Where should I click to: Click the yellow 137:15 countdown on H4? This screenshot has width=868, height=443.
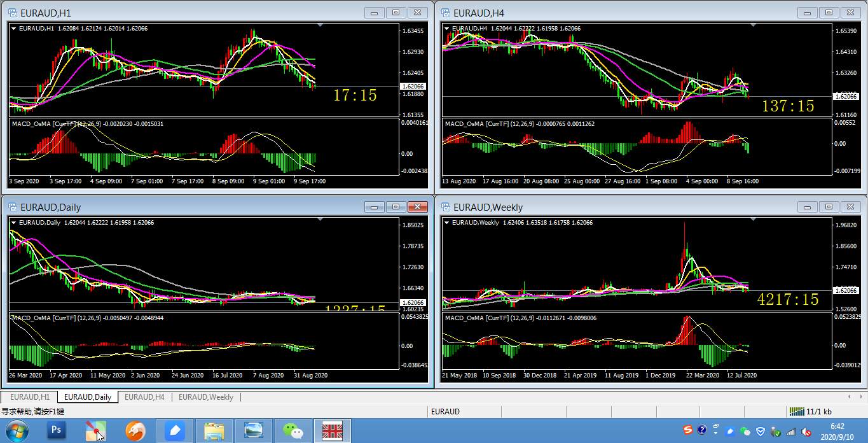pyautogui.click(x=788, y=106)
